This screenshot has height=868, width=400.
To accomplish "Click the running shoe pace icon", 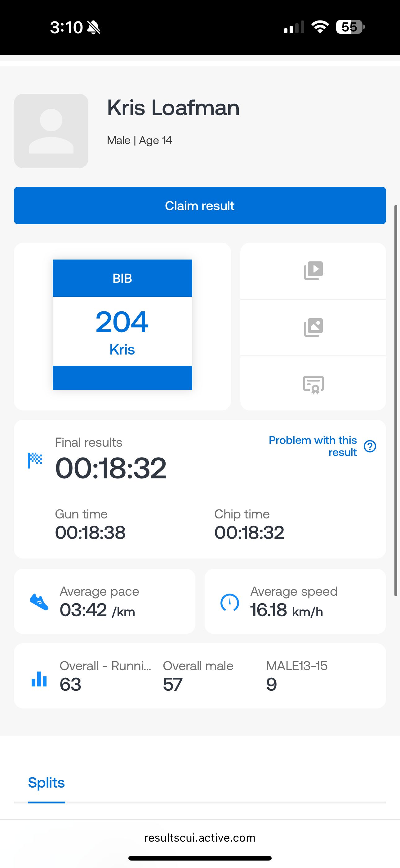I will 39,602.
